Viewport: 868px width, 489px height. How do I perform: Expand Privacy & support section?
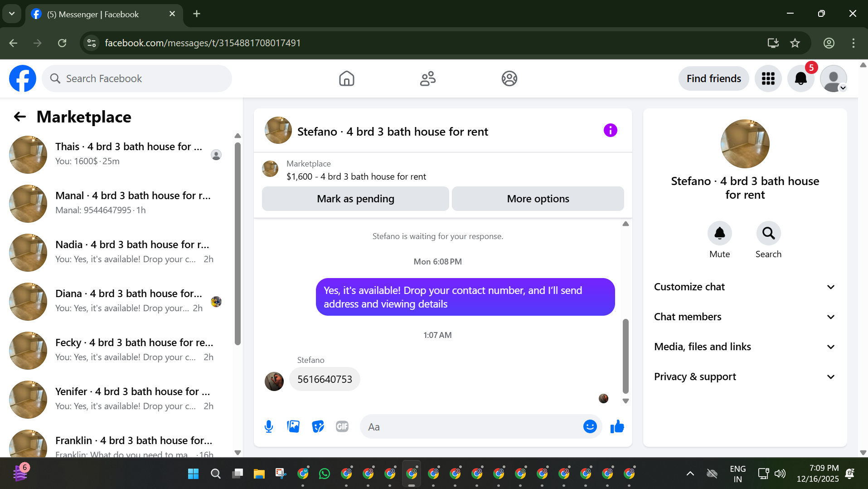(745, 377)
